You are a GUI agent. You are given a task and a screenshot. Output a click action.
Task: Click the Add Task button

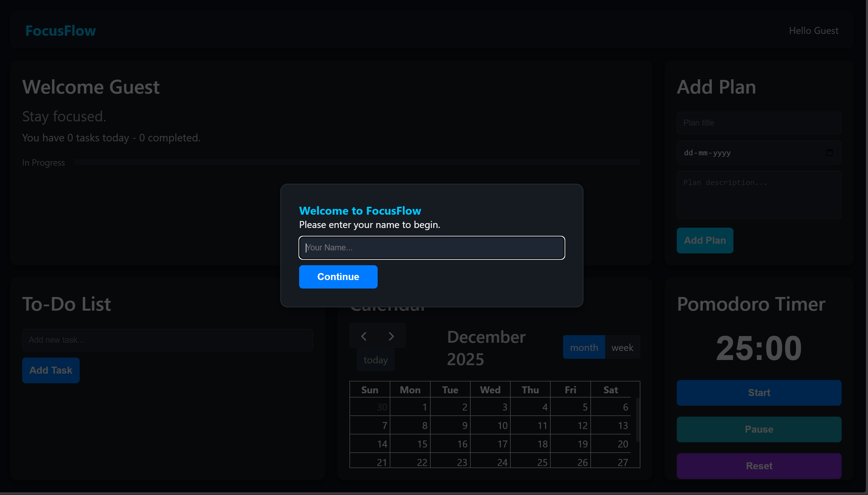tap(50, 370)
